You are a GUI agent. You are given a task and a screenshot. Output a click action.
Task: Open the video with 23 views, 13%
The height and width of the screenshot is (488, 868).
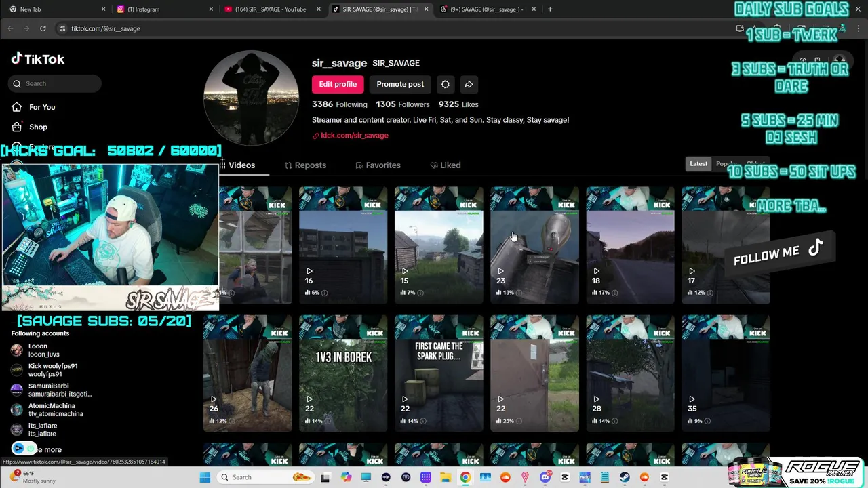point(534,245)
